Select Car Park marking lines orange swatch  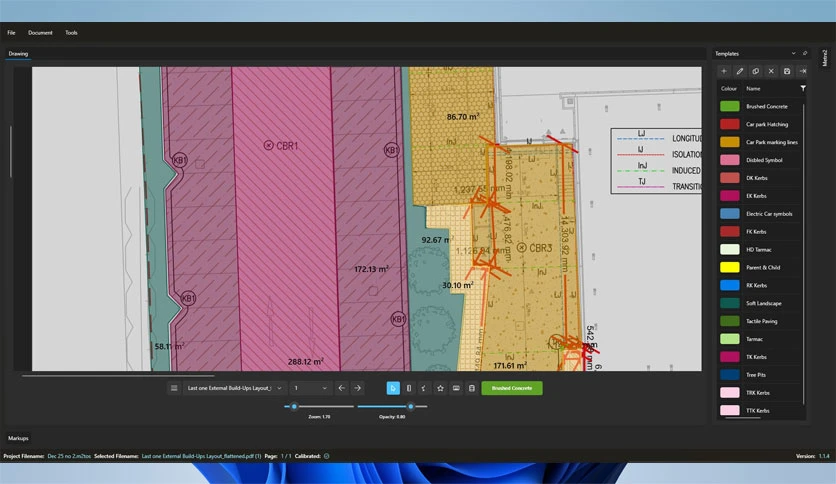click(729, 142)
